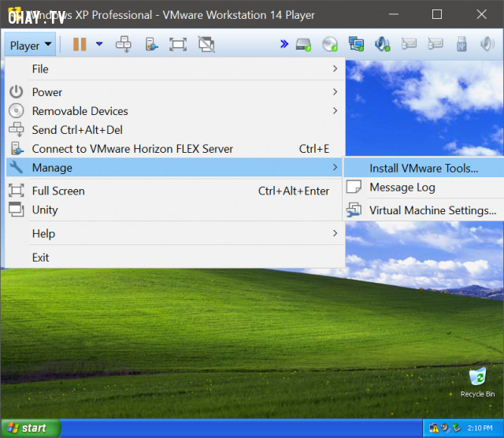Click the Windows XP start button
This screenshot has height=438, width=504.
tap(30, 428)
